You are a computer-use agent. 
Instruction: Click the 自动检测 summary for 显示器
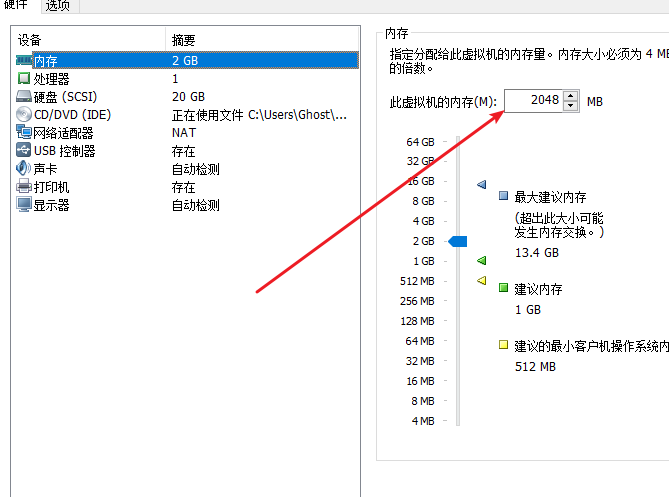coord(195,205)
